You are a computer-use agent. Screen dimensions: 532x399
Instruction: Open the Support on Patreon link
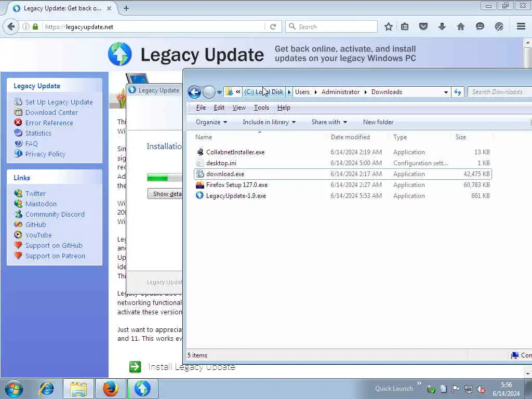pyautogui.click(x=55, y=256)
